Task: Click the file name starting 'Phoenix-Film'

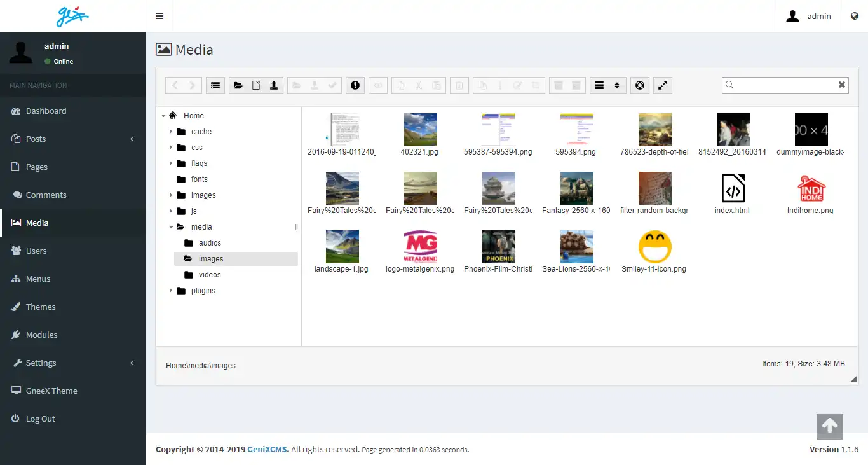Action: (x=498, y=269)
